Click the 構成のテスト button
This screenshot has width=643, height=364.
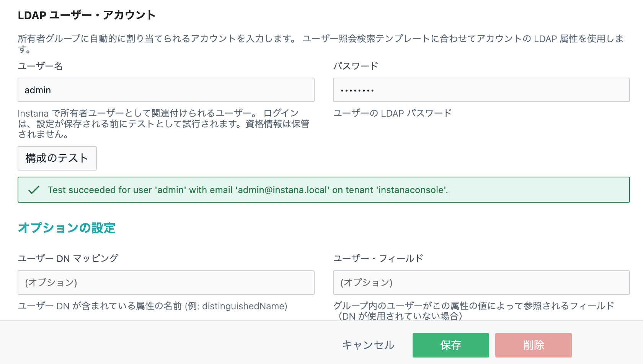(57, 158)
